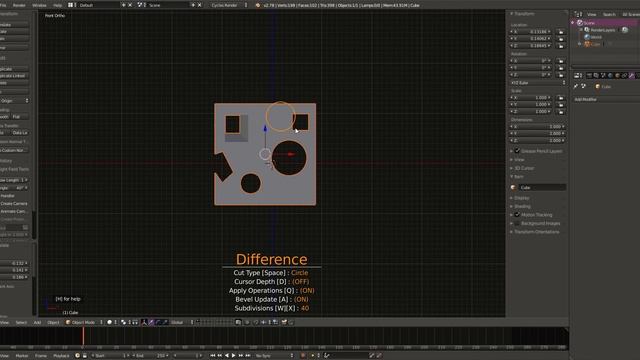Open the timeline Playback menu

pos(61,356)
